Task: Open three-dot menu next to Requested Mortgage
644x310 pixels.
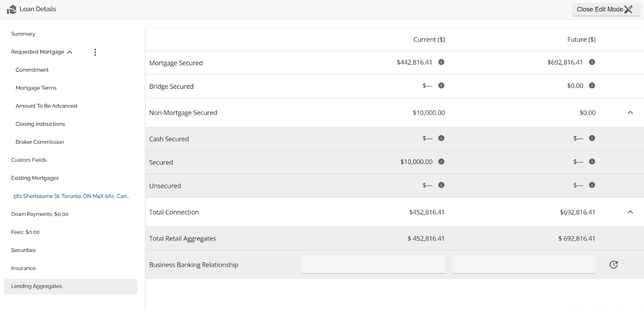Action: tap(95, 52)
